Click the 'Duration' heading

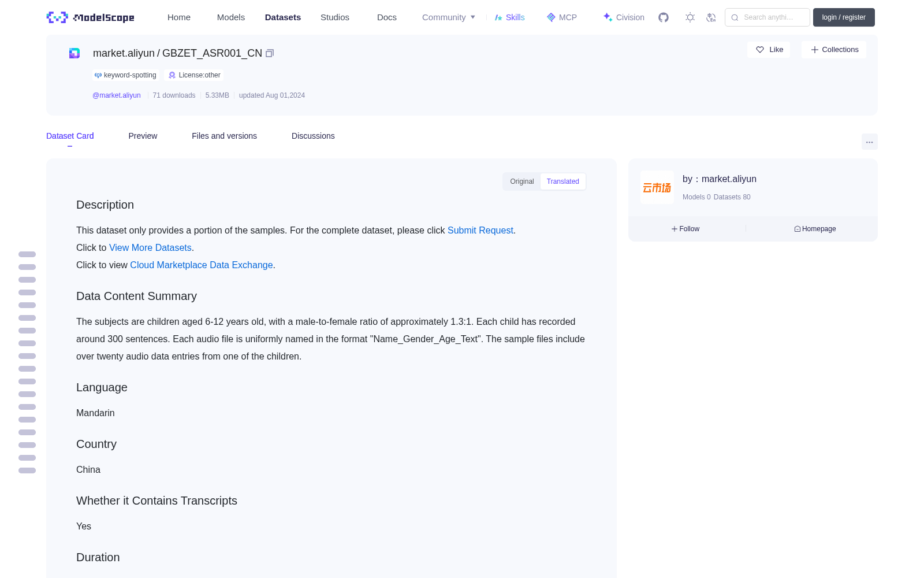click(98, 557)
